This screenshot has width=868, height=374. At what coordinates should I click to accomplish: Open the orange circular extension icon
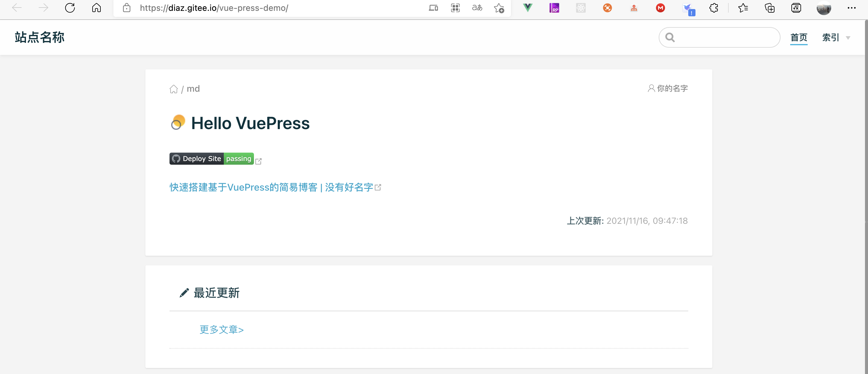pos(607,8)
